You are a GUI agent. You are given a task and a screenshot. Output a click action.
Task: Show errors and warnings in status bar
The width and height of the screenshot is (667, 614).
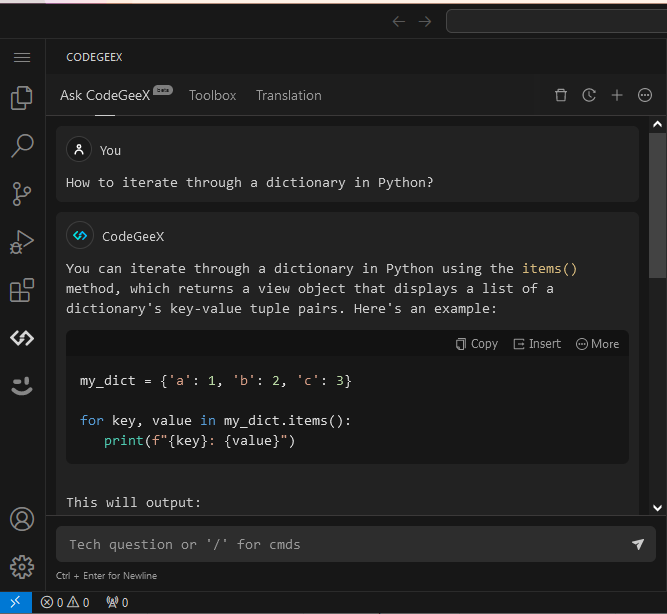[x=65, y=602]
